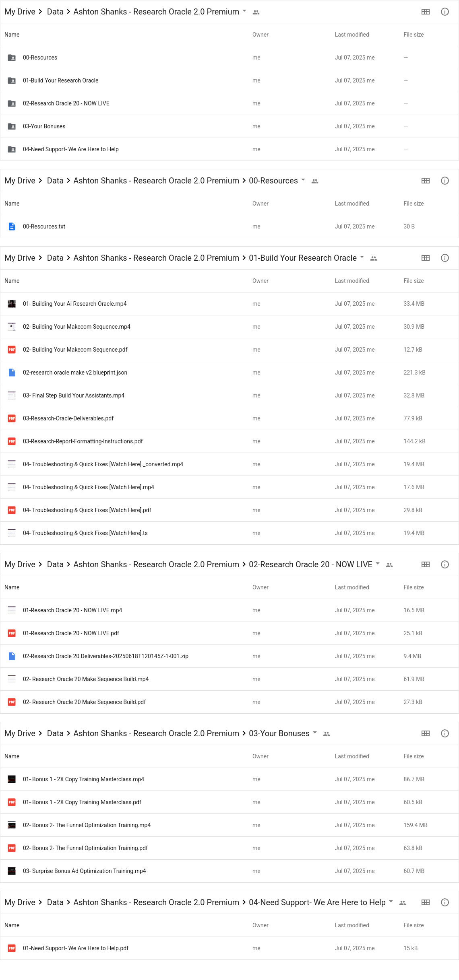This screenshot has width=459, height=980.
Task: Open the 02-Research Oracle 20 - NOW LIVE folder row
Action: (229, 103)
